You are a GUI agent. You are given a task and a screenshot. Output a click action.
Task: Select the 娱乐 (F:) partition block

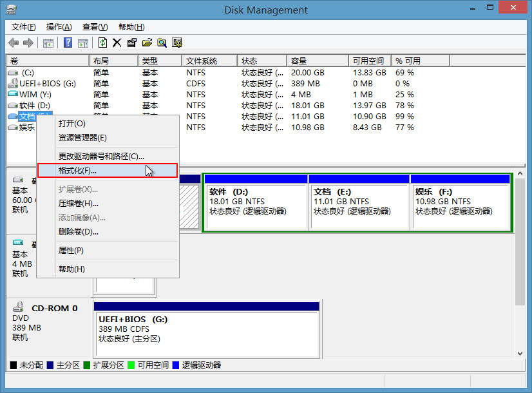click(461, 206)
